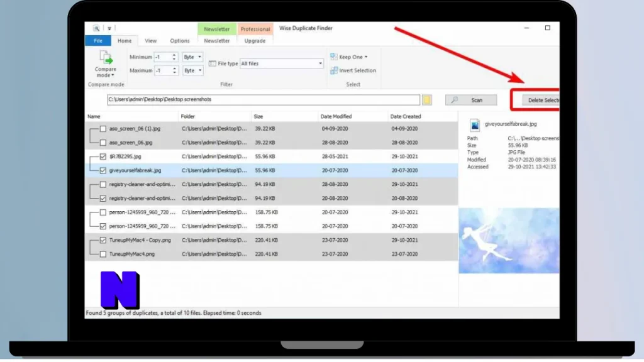
Task: Open the Maximum size unit Byte dropdown
Action: pos(192,70)
